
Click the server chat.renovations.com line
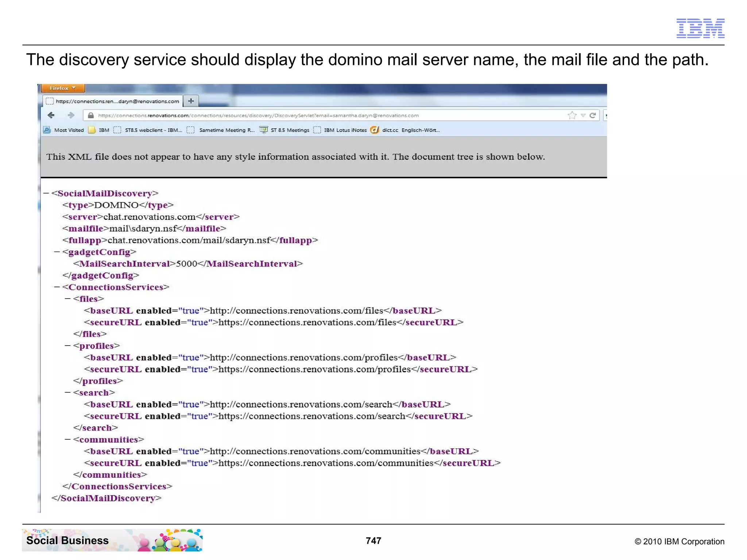click(x=151, y=217)
